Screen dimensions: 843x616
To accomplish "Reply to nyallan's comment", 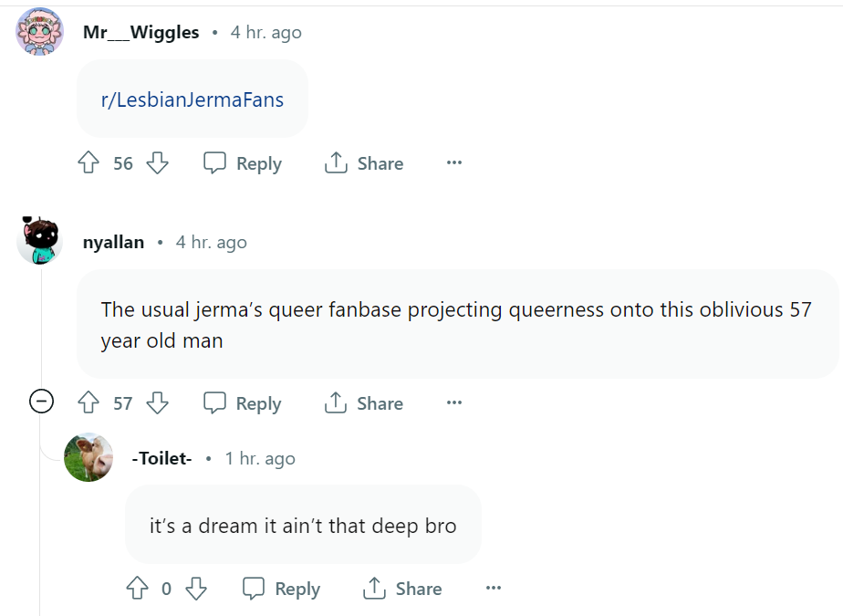I will coord(243,403).
